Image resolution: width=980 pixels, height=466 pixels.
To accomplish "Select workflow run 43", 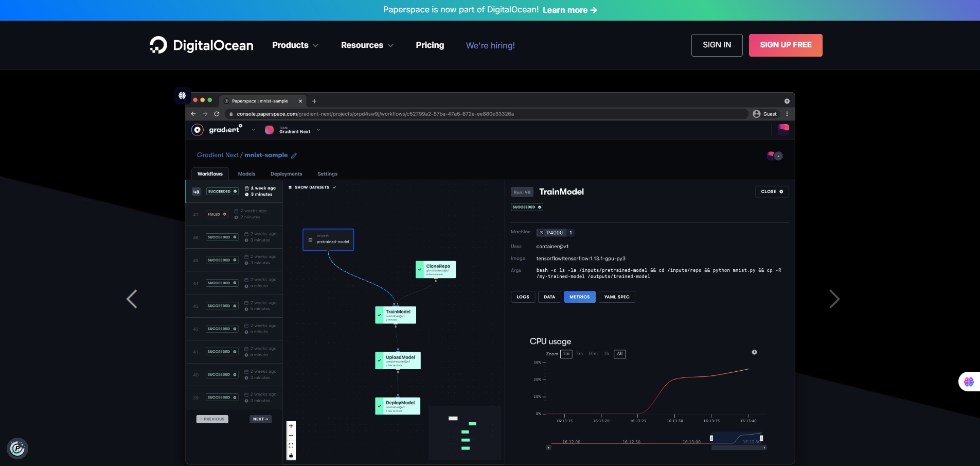I will (234, 306).
